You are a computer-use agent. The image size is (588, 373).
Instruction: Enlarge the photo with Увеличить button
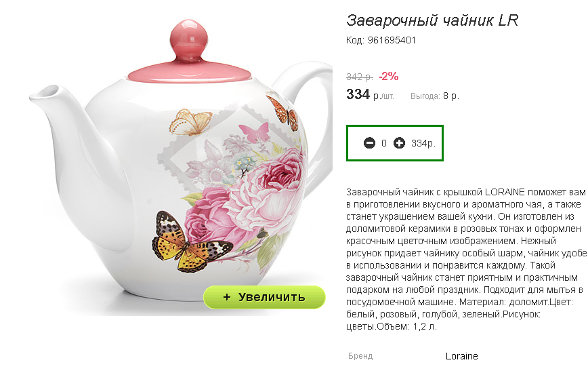[x=264, y=297]
